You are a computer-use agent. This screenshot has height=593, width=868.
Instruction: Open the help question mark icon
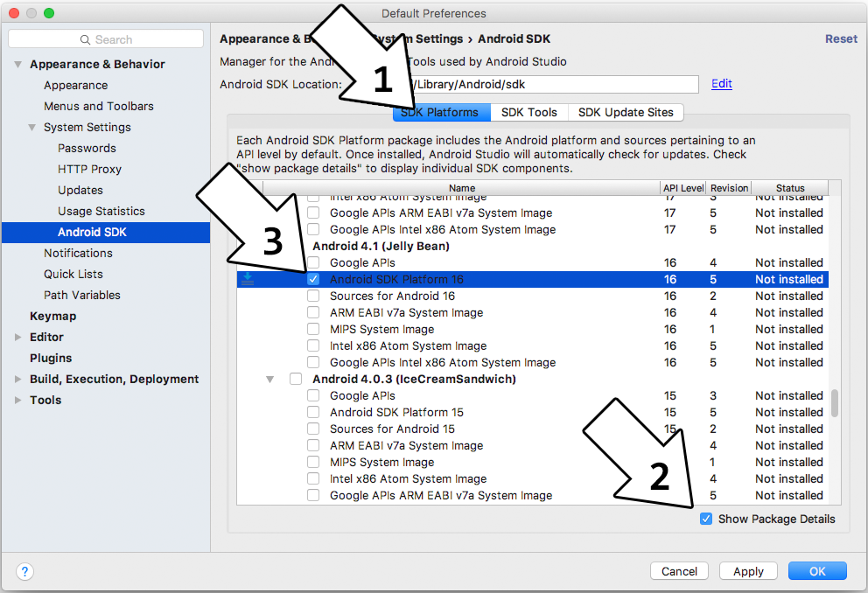coord(24,571)
